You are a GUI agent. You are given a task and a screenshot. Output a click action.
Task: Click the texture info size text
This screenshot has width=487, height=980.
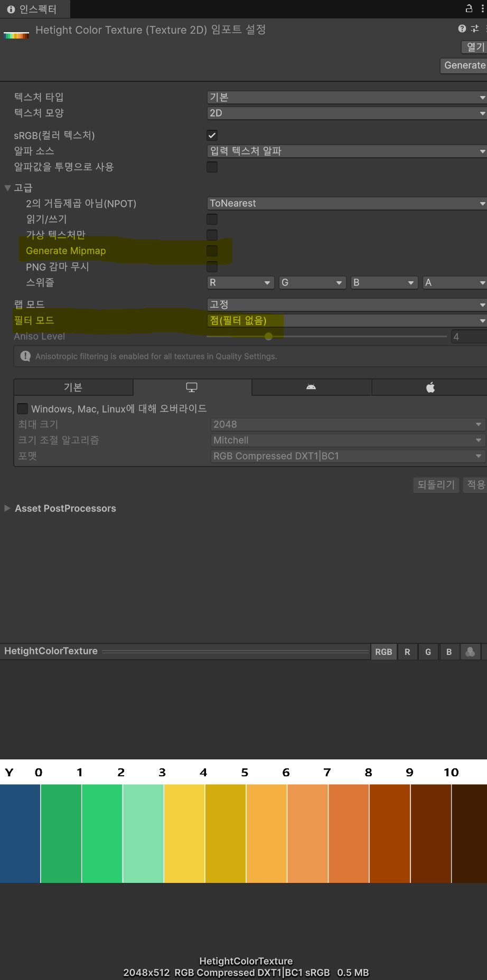pyautogui.click(x=246, y=973)
